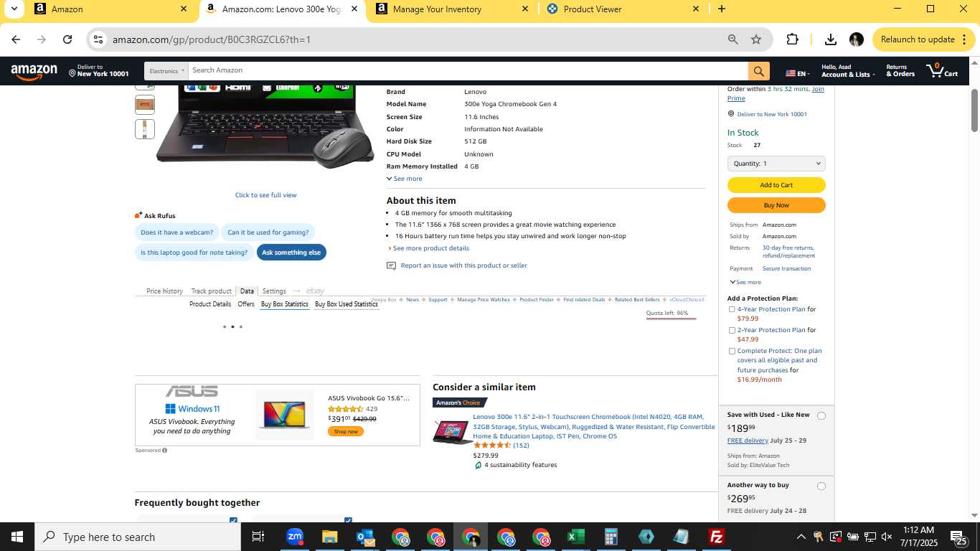Select Offers sub-tab
Image resolution: width=980 pixels, height=551 pixels.
[x=246, y=304]
